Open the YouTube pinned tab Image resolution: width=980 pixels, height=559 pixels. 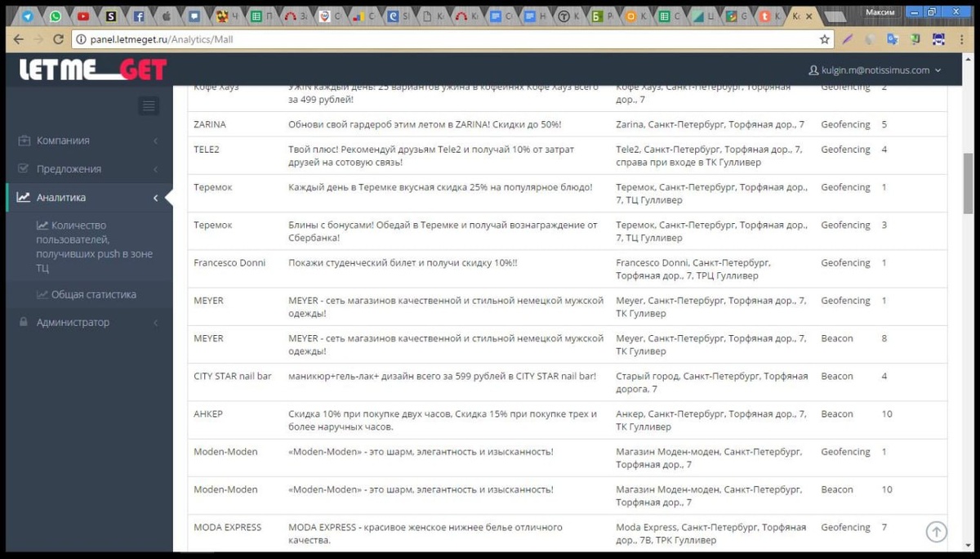(83, 16)
